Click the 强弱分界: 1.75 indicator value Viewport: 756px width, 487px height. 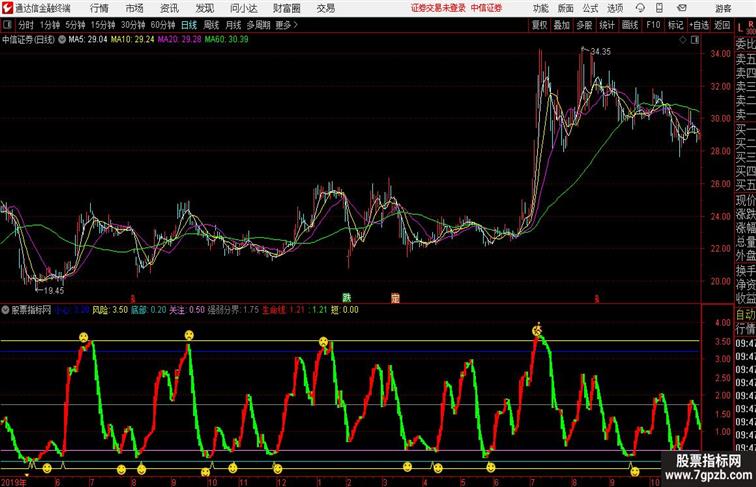[233, 310]
